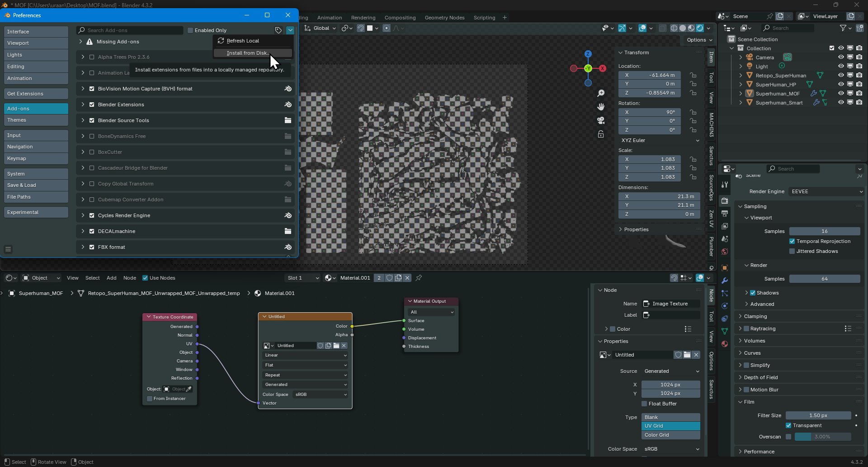The image size is (868, 467).
Task: Uncheck the Enabled Only checkbox
Action: [190, 30]
